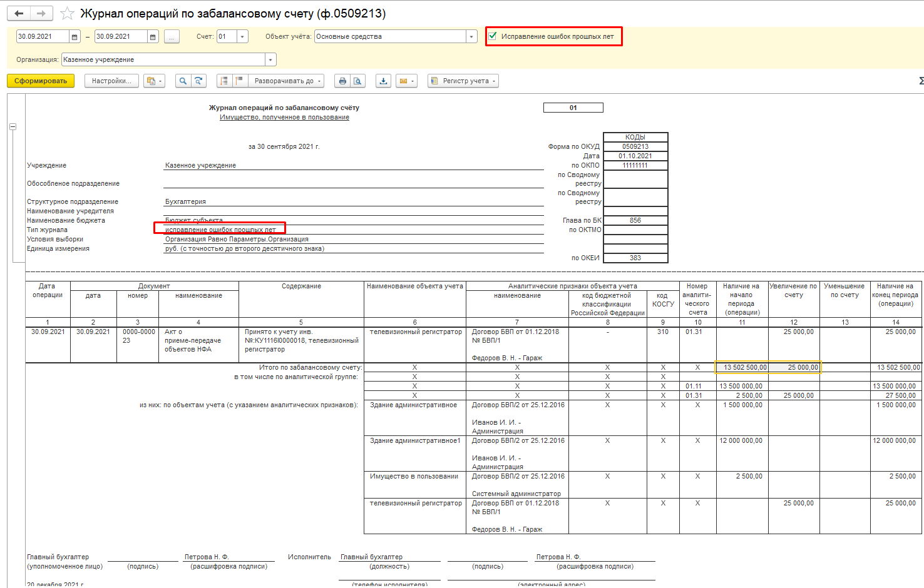
Task: Select cell 13 502 500,00 in total row start balance
Action: point(742,367)
